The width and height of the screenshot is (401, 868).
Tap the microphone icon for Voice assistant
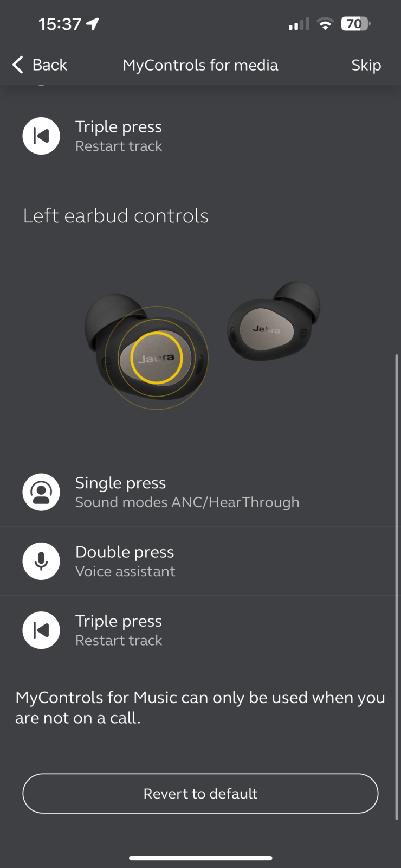tap(41, 561)
